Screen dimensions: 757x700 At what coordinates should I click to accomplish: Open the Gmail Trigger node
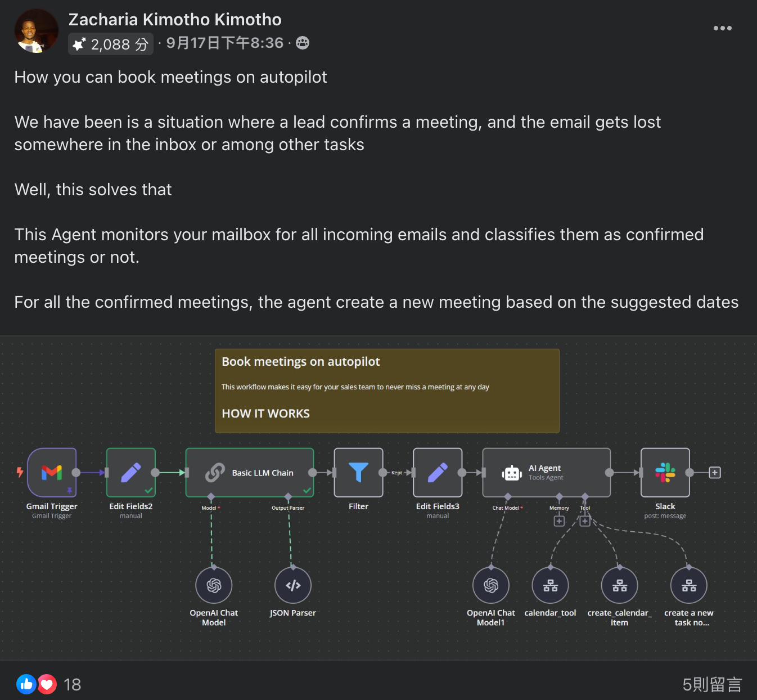pyautogui.click(x=52, y=473)
